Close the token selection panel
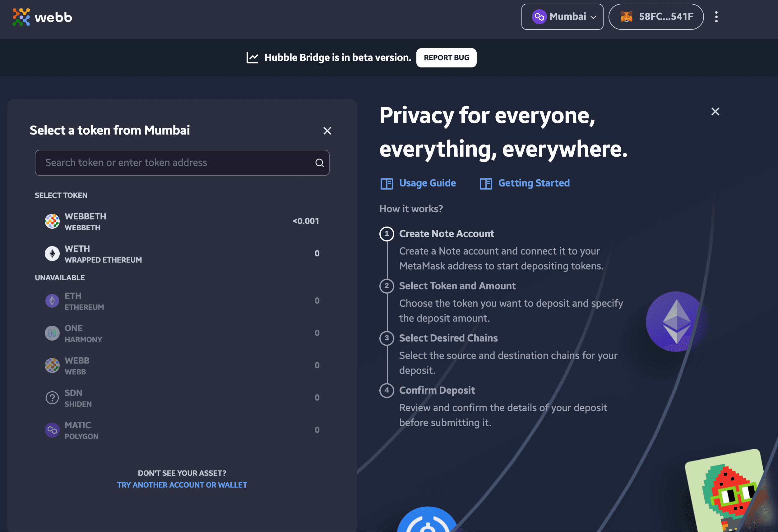The image size is (778, 532). pyautogui.click(x=327, y=131)
